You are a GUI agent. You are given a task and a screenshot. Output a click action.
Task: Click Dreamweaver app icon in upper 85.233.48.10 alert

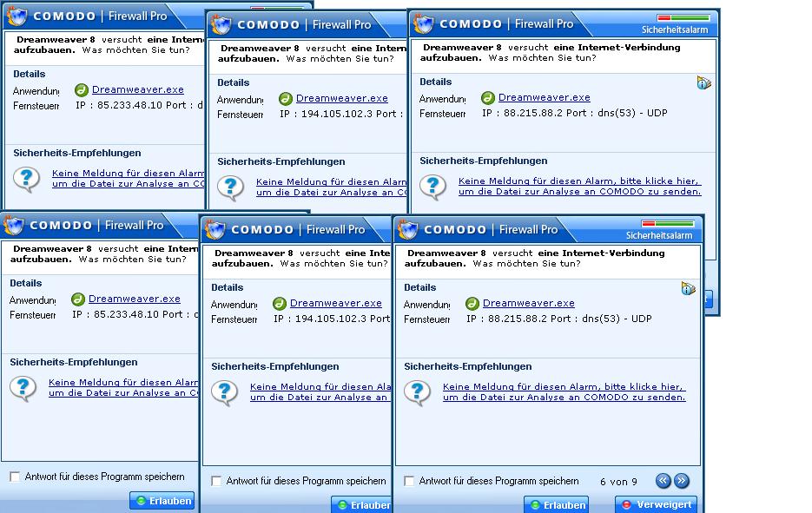coord(82,90)
